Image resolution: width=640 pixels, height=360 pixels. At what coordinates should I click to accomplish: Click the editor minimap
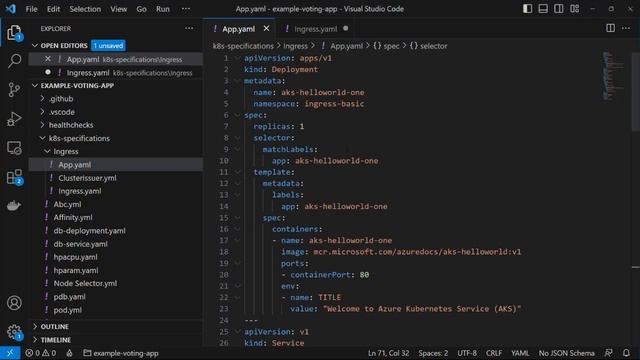coord(613,76)
